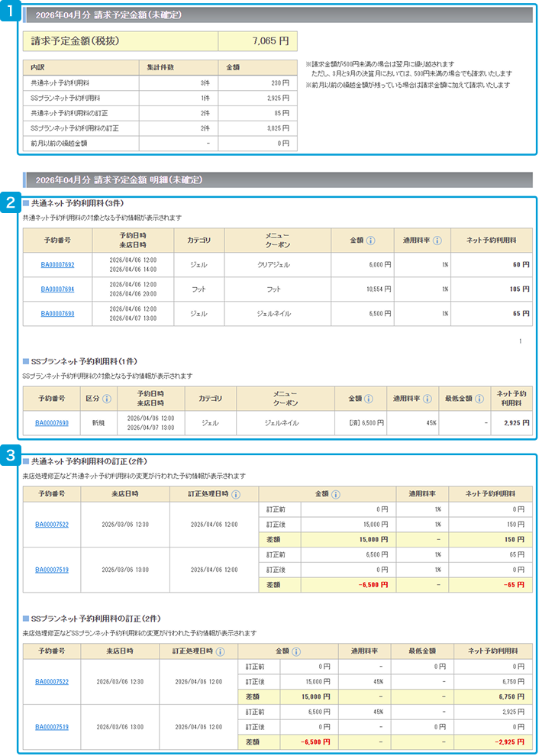Click 2026/04/06 20:00 visit time cell
The width and height of the screenshot is (542, 756).
coord(133,294)
